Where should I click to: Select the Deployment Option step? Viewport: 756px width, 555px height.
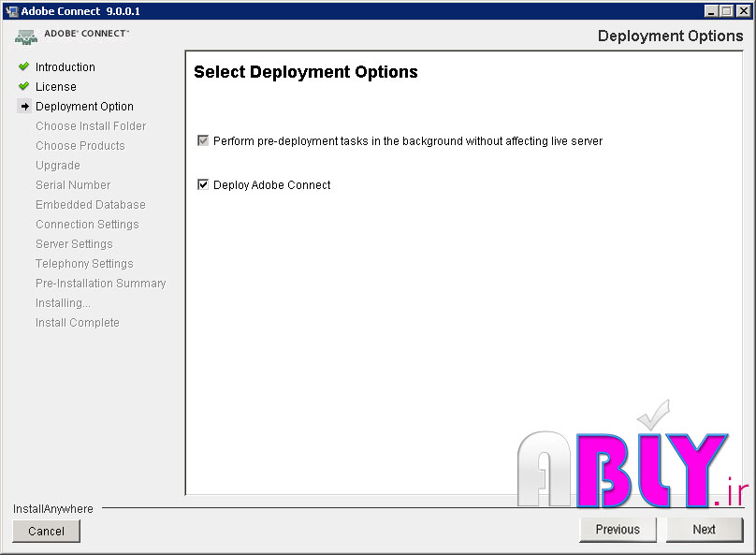[84, 107]
